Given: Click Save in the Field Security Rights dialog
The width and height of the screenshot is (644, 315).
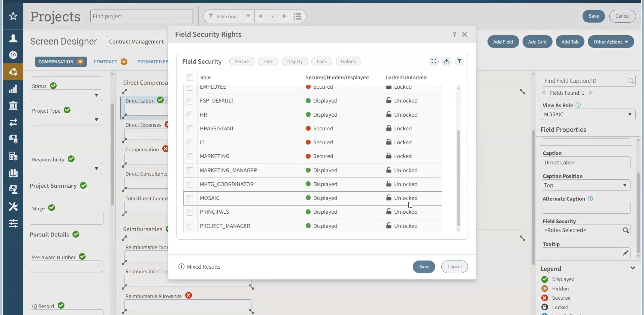Looking at the screenshot, I should [424, 266].
